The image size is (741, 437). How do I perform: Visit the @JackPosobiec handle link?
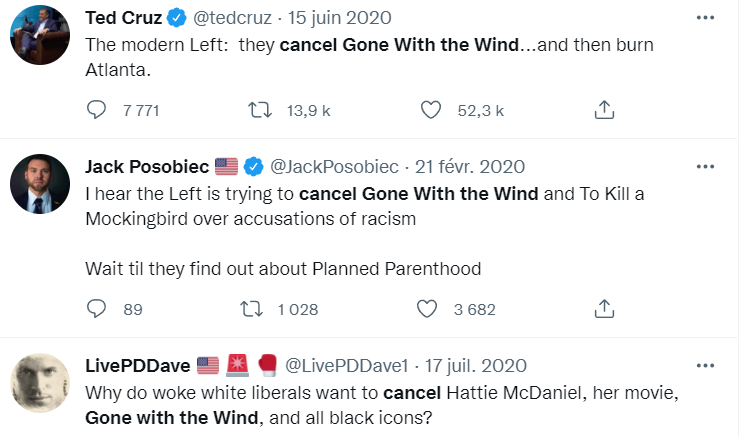point(334,167)
